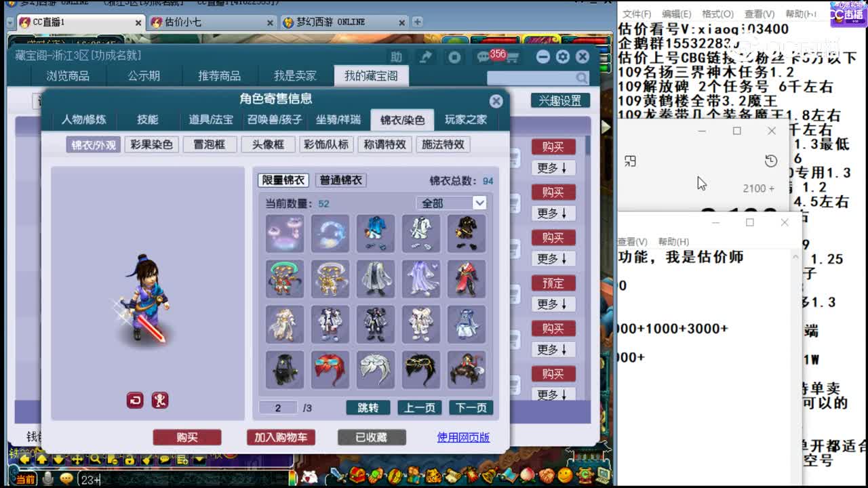Open the 人物/修炼 tab

[x=83, y=120]
